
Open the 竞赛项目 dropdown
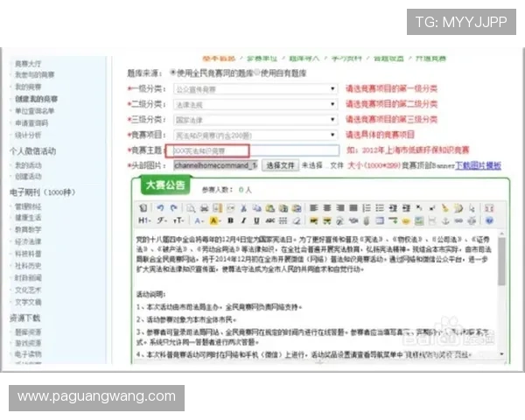point(255,135)
